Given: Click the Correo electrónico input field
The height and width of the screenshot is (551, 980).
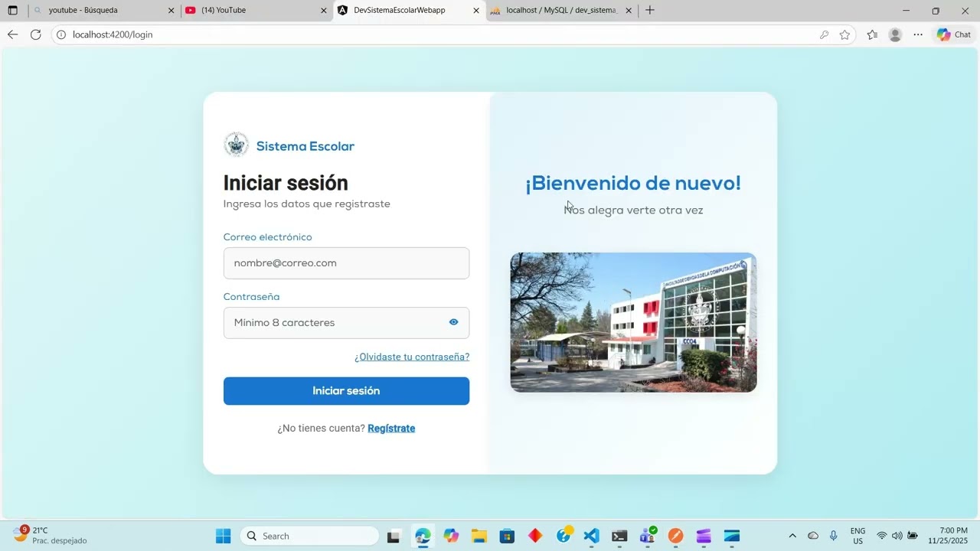Looking at the screenshot, I should click(346, 263).
